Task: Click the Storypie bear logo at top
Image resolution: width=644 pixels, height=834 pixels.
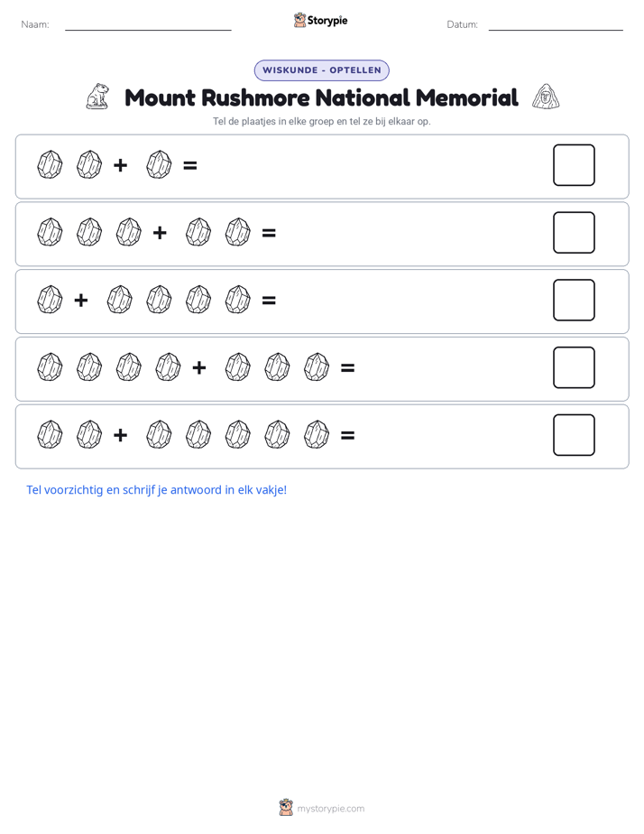Action: coord(299,20)
